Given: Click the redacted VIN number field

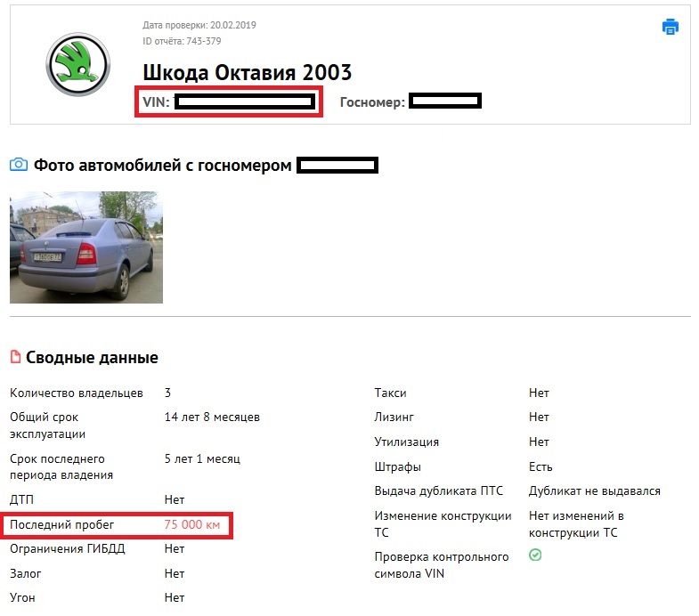Looking at the screenshot, I should 245,102.
